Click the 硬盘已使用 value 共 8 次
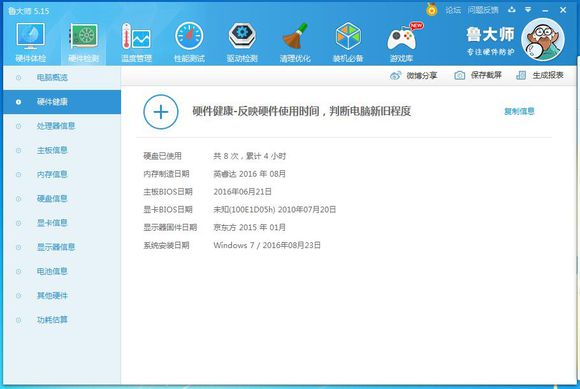Image resolution: width=580 pixels, height=389 pixels. tap(250, 156)
